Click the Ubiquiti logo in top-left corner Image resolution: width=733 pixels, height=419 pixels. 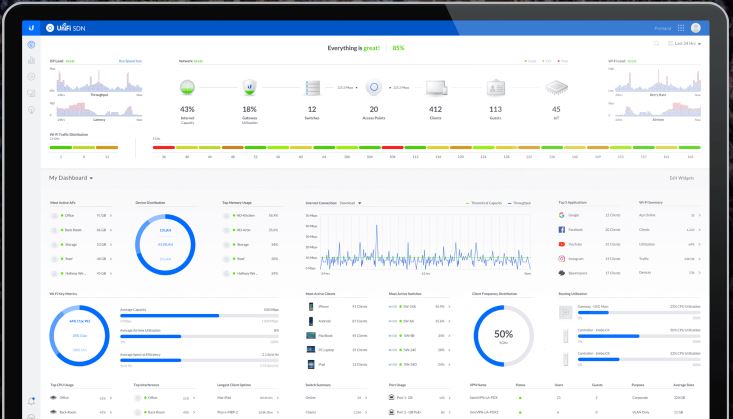(x=31, y=27)
